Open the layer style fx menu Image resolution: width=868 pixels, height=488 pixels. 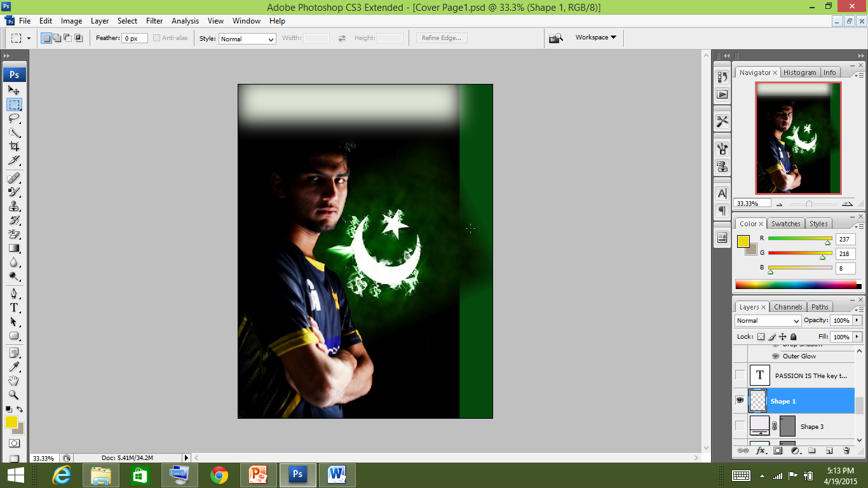tap(761, 451)
